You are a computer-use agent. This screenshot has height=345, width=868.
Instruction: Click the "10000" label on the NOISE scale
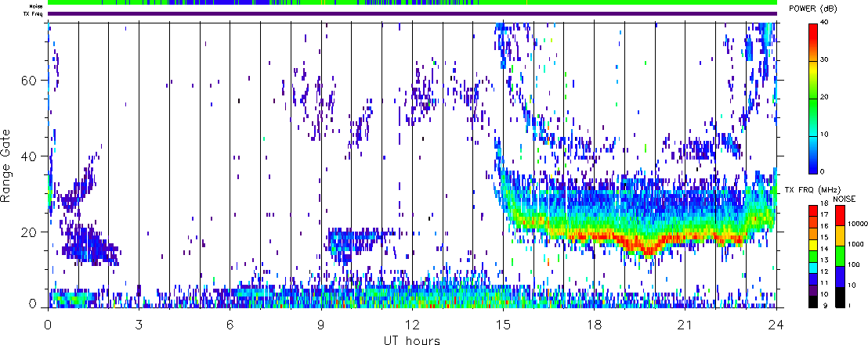coord(856,225)
